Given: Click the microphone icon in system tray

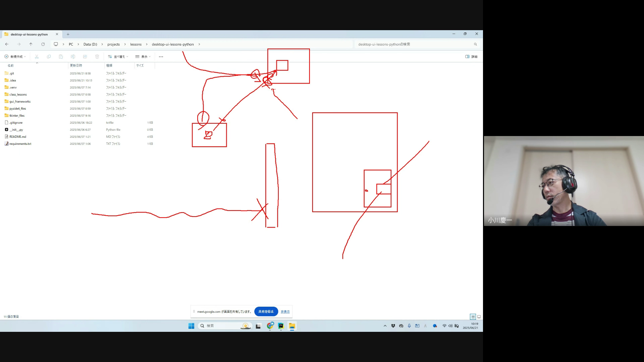Looking at the screenshot, I should [x=409, y=326].
